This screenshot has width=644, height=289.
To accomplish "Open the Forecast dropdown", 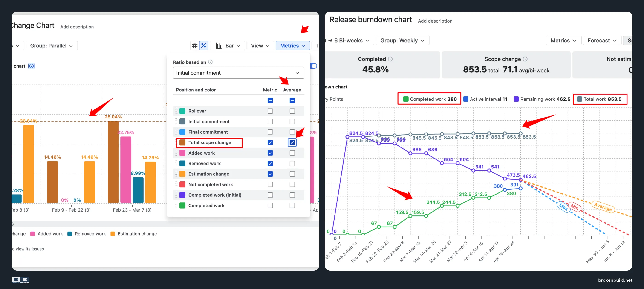I will 602,40.
